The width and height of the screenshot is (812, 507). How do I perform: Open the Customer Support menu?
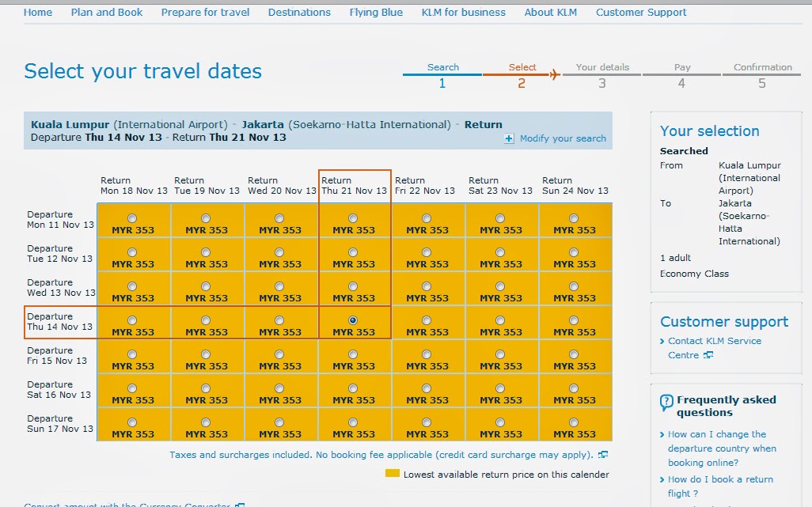[x=641, y=13]
